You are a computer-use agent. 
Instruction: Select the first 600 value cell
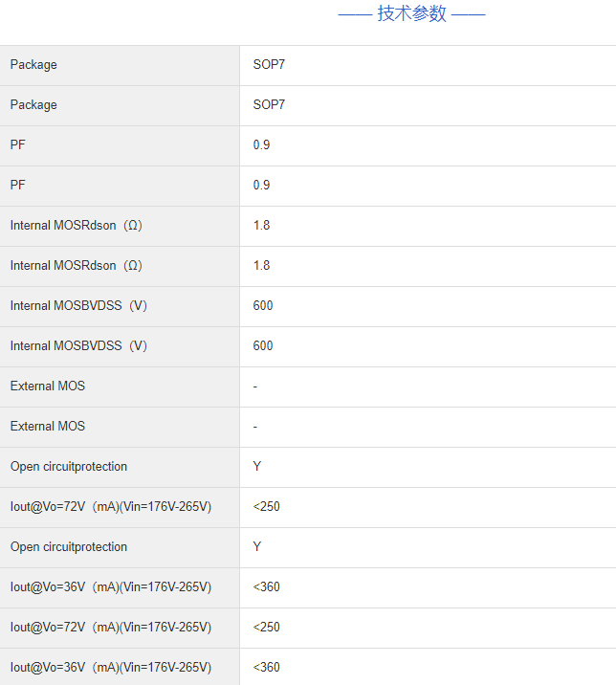pyautogui.click(x=263, y=306)
